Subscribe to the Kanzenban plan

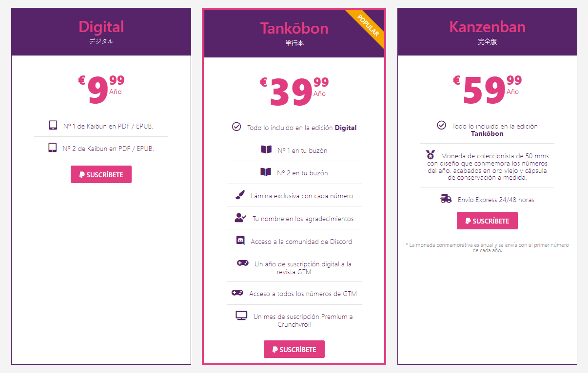[487, 221]
